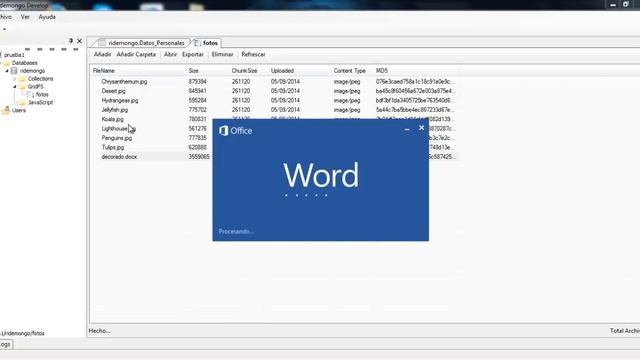640x360 pixels.
Task: Select file Hydrangeas.jpg
Action: [120, 100]
